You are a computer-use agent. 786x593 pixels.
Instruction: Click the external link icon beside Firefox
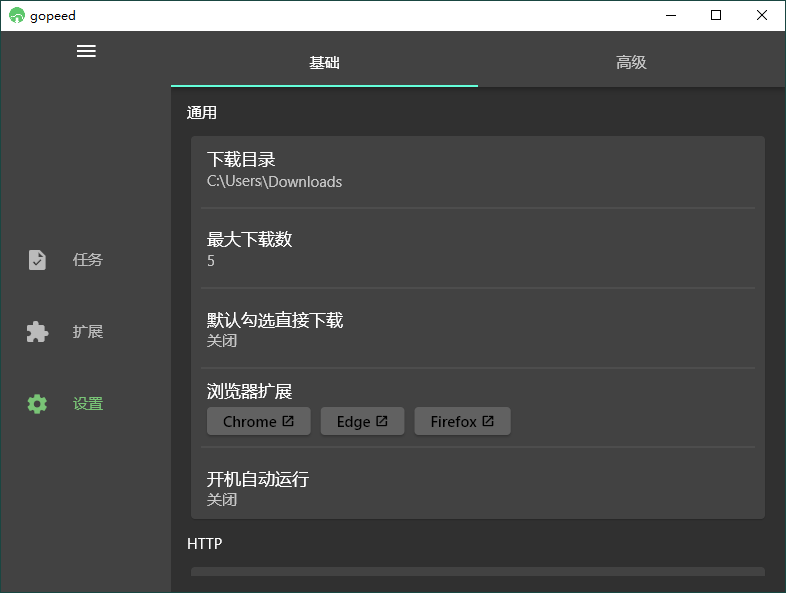(488, 421)
